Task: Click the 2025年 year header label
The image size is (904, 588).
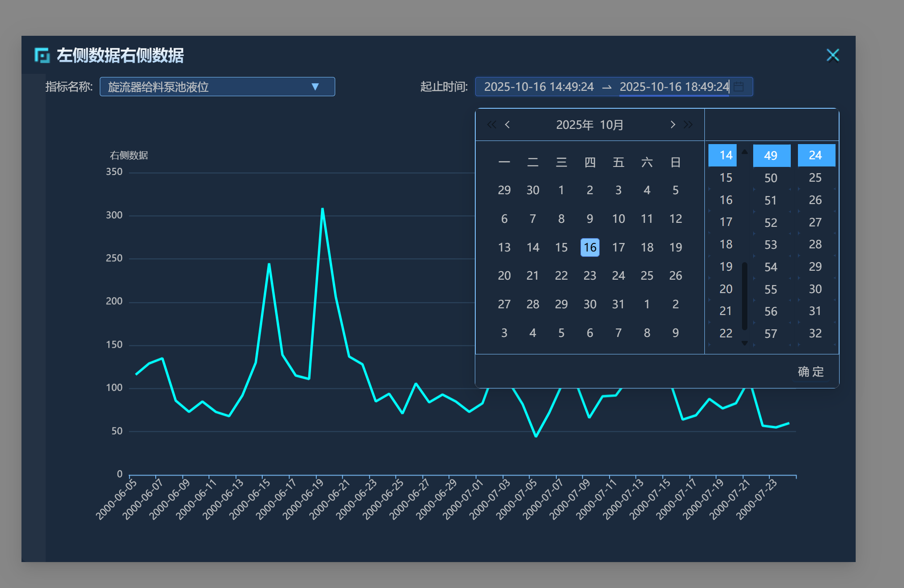Action: tap(575, 125)
